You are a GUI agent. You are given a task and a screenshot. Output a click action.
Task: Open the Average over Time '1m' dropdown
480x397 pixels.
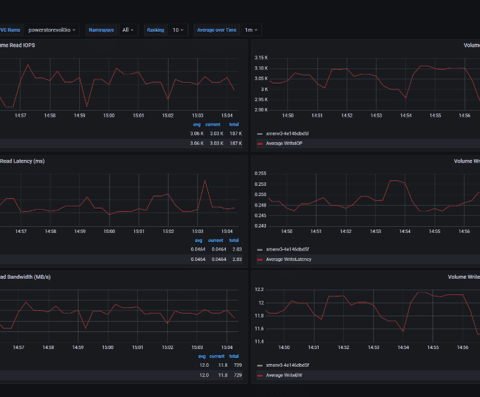pyautogui.click(x=251, y=30)
